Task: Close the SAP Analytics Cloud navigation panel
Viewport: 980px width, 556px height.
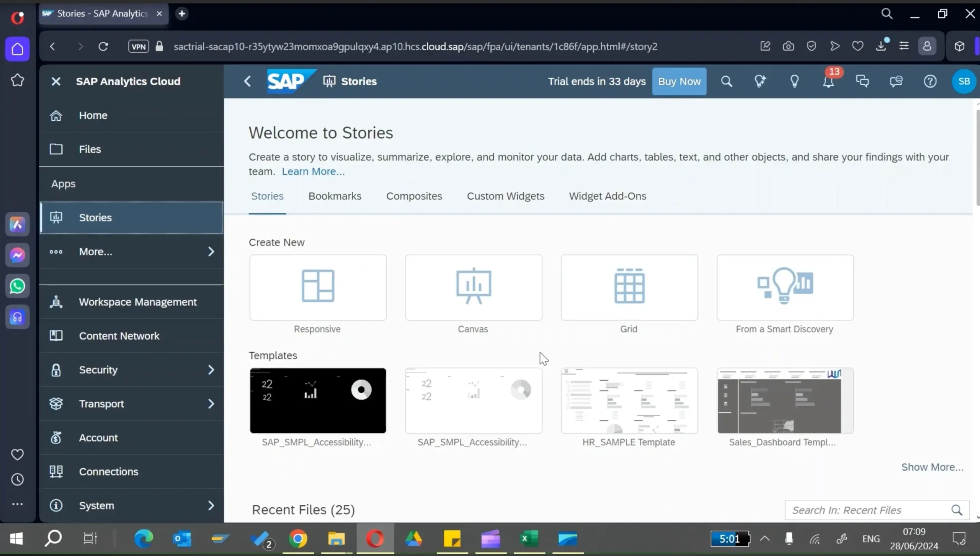Action: [56, 81]
